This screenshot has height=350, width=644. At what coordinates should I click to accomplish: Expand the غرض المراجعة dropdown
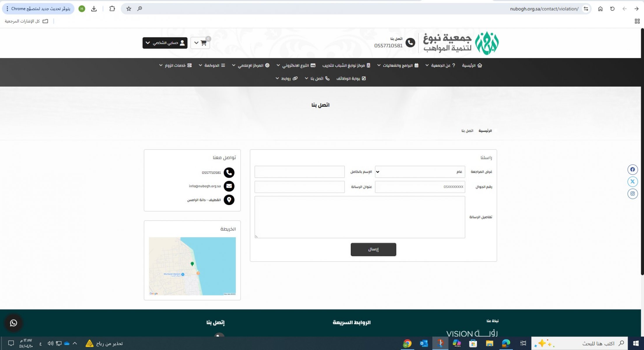420,172
